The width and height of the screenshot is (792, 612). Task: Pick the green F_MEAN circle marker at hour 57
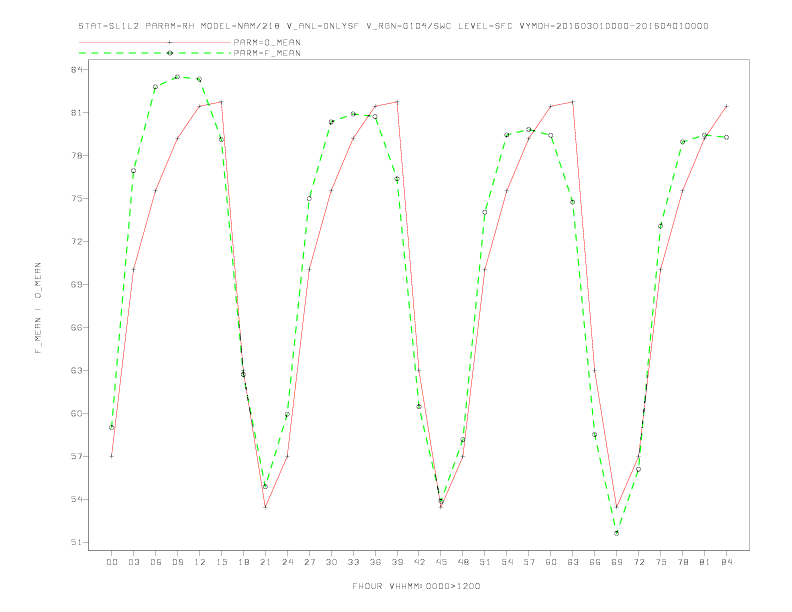[529, 130]
